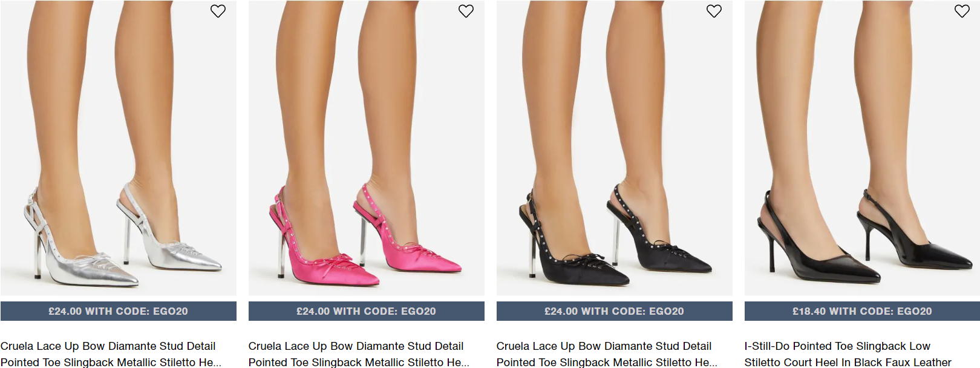The height and width of the screenshot is (368, 980).
Task: Click the £24.00 EGO20 banner under silver heel
Action: click(119, 311)
